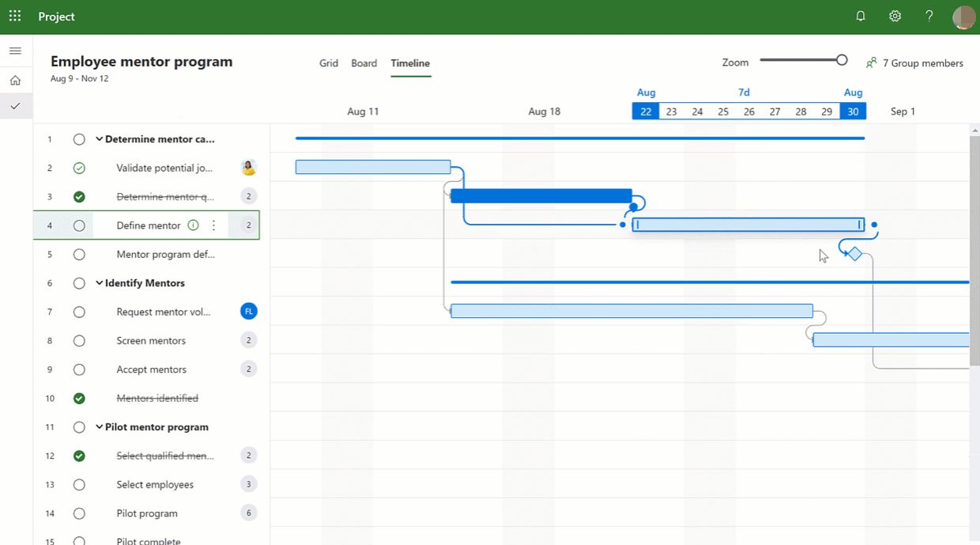Screen dimensions: 980x545
Task: Uncheck completed Mentors identified task
Action: pos(79,399)
